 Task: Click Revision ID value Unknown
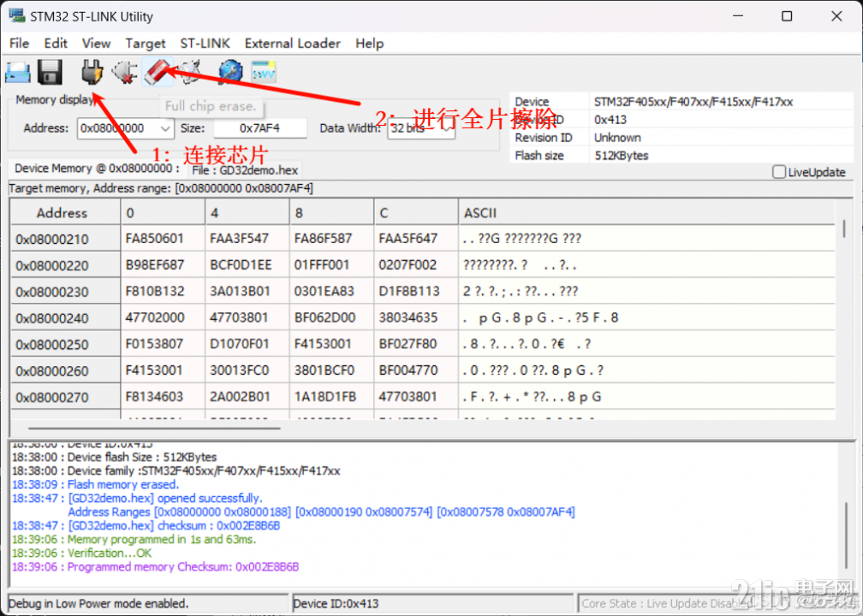(617, 138)
